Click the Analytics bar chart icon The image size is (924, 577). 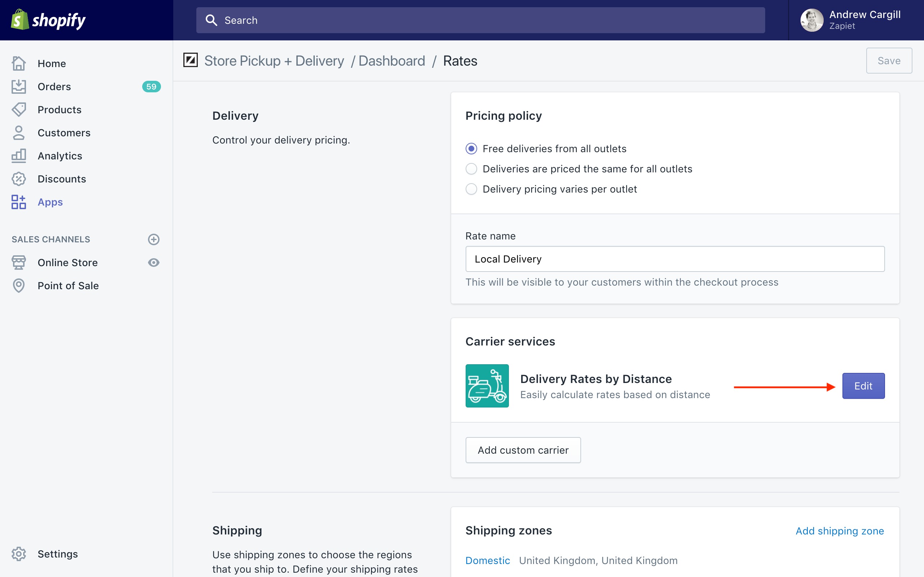[x=18, y=156]
